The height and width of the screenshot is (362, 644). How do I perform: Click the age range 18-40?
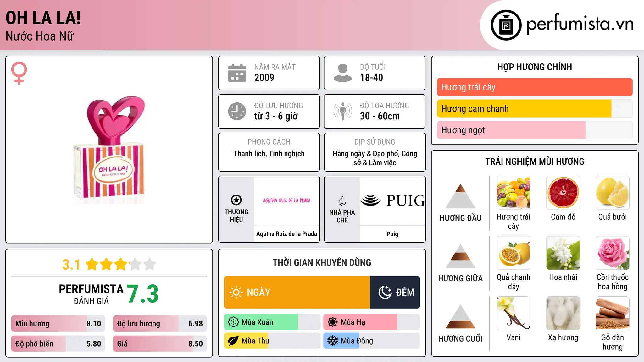(371, 78)
